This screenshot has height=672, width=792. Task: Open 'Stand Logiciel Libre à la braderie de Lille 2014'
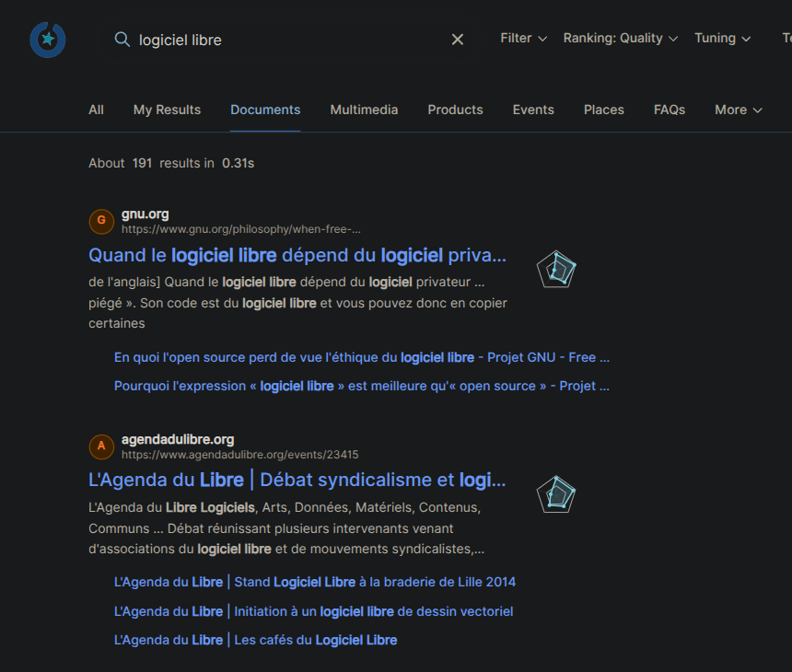point(315,582)
